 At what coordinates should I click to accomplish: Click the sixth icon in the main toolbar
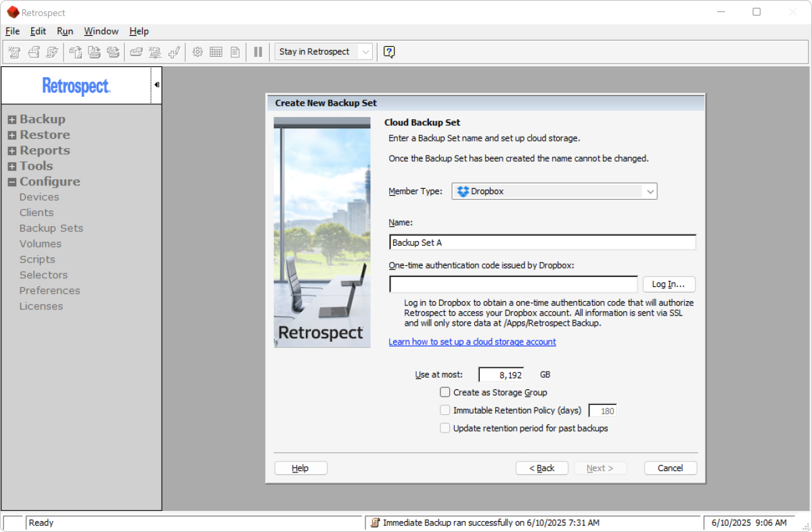(x=113, y=51)
